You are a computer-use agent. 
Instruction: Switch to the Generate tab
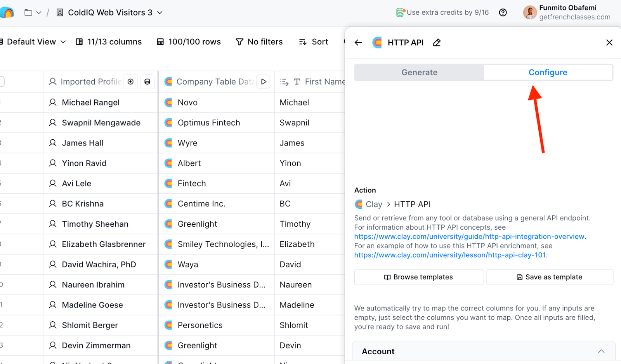[x=419, y=73]
